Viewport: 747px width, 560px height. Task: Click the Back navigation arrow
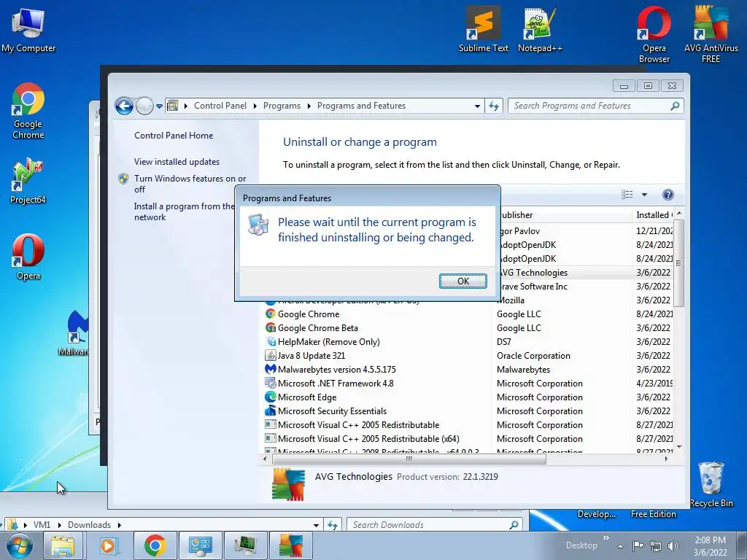[x=124, y=106]
